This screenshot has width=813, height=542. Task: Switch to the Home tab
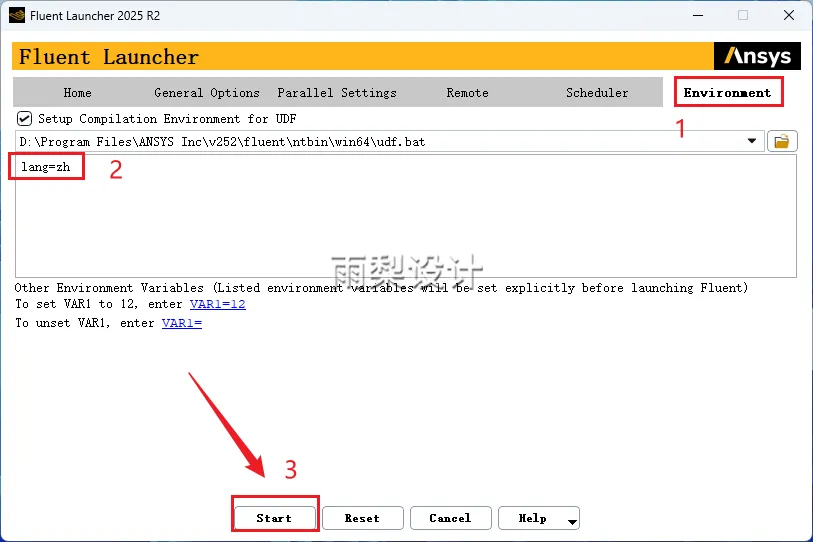point(77,93)
